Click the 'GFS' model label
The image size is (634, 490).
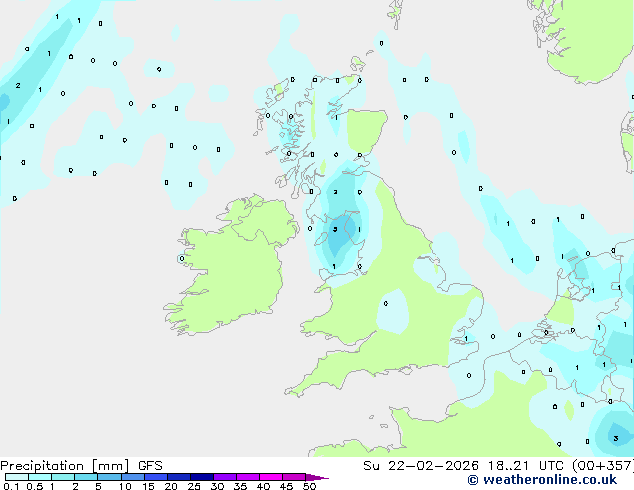[x=150, y=466]
